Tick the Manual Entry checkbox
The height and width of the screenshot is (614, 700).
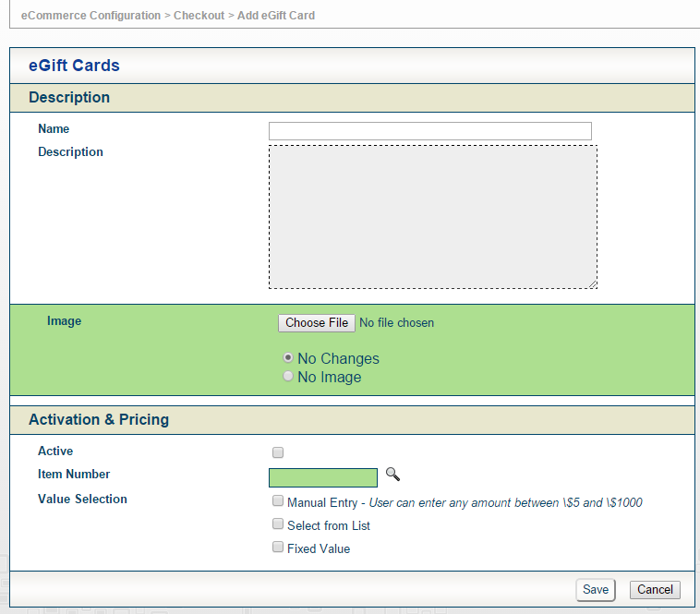[278, 501]
